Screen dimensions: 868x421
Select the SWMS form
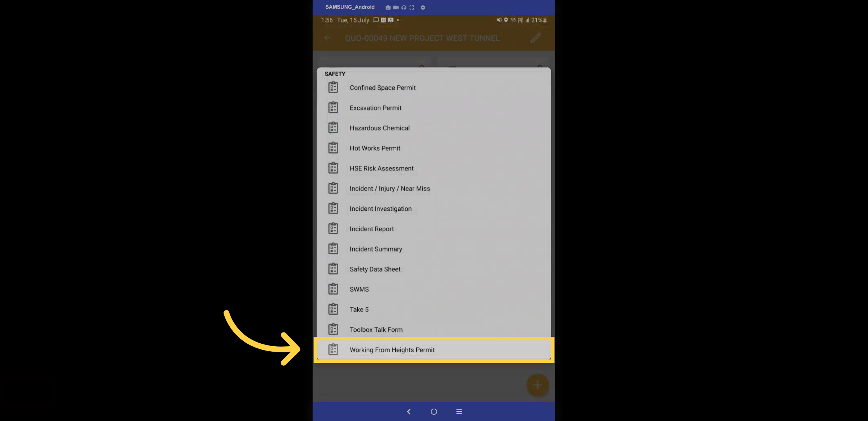click(x=434, y=289)
